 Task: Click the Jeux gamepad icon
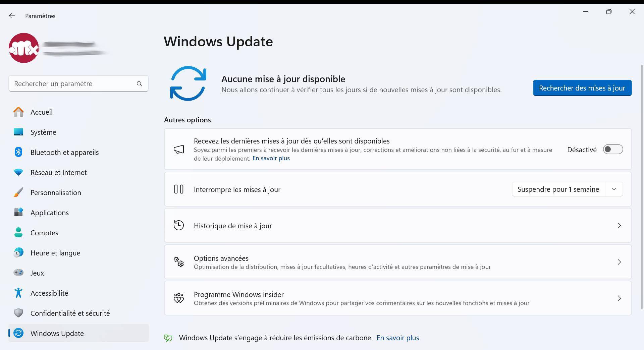coord(18,273)
